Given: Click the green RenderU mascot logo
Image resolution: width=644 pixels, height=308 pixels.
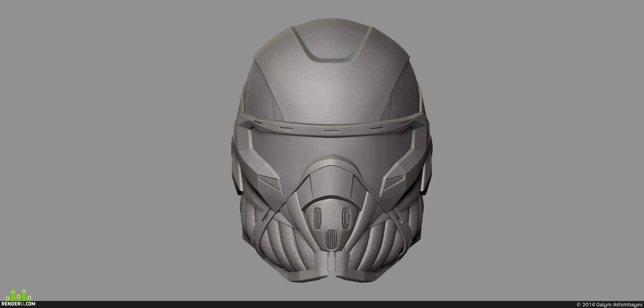Looking at the screenshot, I should coord(19,295).
